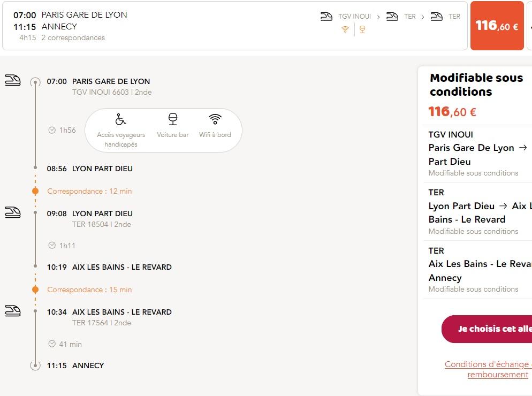
Task: Click the middle TER train icon in summary header
Action: pos(392,16)
